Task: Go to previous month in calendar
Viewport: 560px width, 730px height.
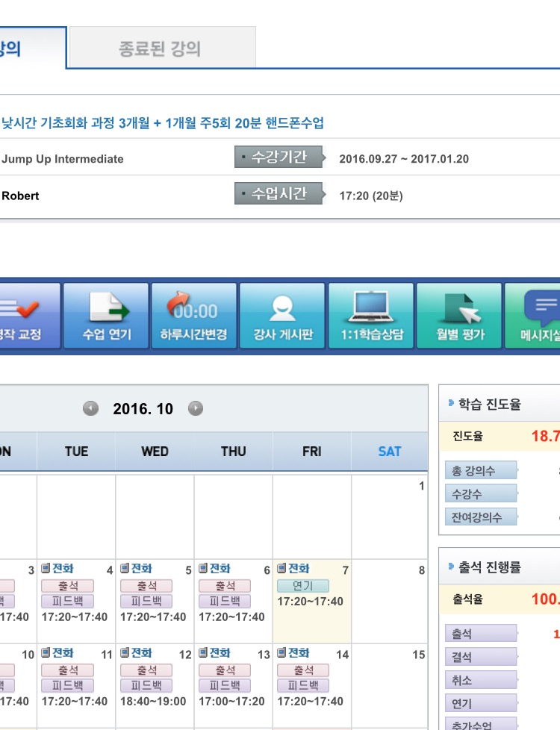Action: [x=90, y=408]
